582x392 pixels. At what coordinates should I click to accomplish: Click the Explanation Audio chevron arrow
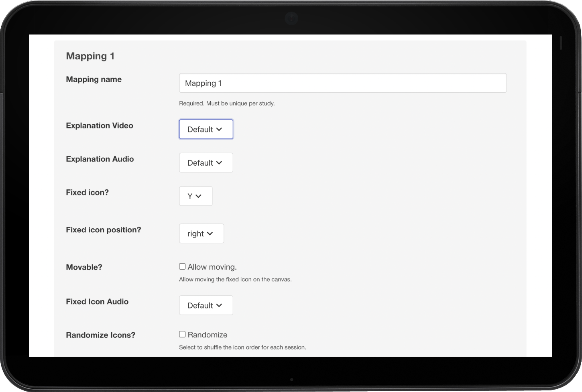219,162
